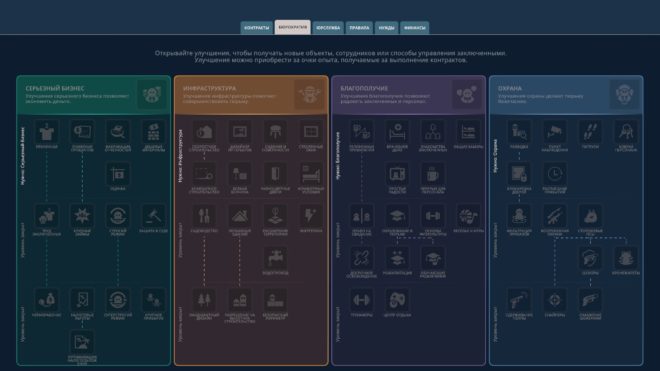
Task: Click the Инфраструктура column title
Action: (210, 88)
